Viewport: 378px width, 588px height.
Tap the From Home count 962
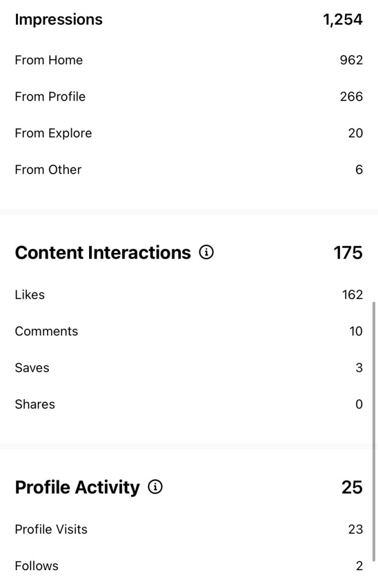coord(351,60)
